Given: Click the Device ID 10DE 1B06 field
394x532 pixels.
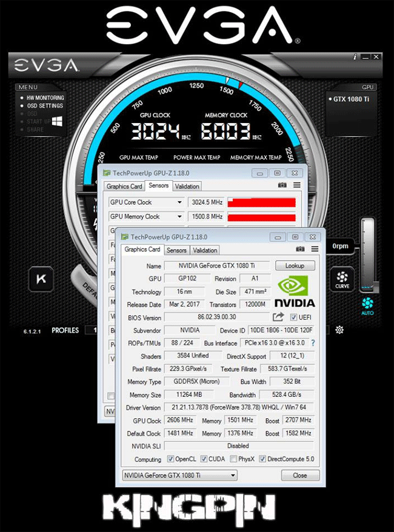Looking at the screenshot, I should pyautogui.click(x=281, y=330).
